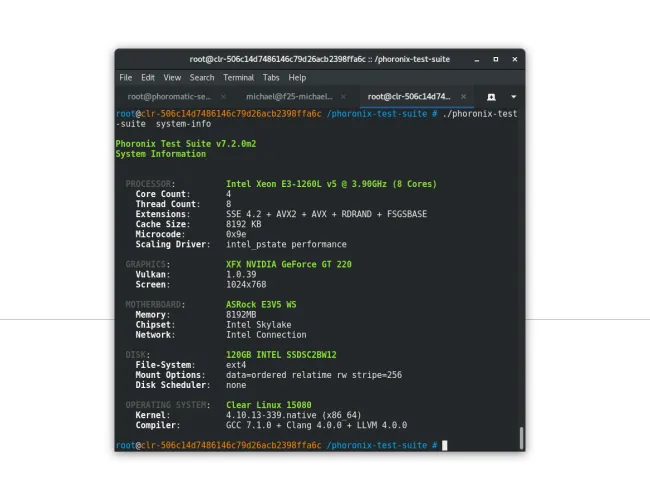Click 'ASRock E3V5 WS' text
The height and width of the screenshot is (498, 650).
tap(261, 304)
